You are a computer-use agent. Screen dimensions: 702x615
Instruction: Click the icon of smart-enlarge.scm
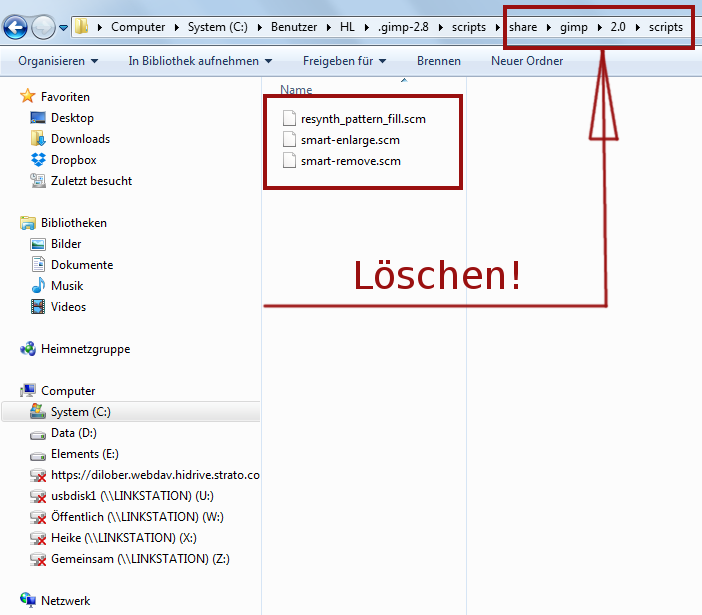click(x=289, y=140)
